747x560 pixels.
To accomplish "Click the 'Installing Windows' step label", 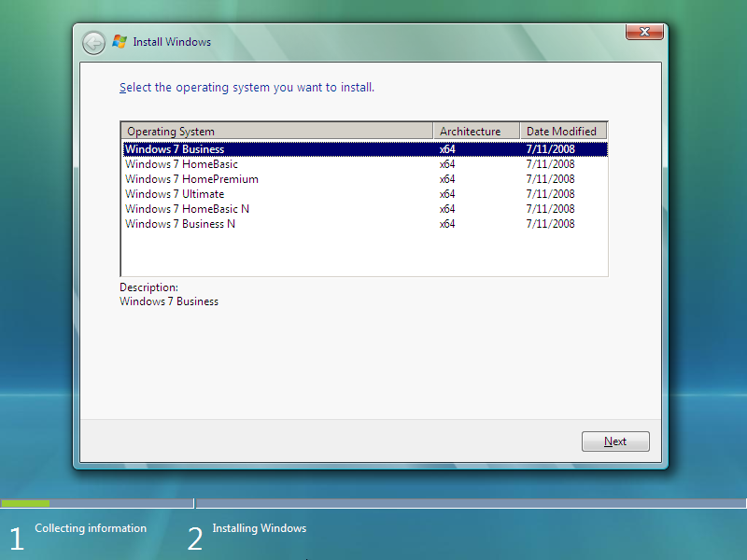I will click(x=260, y=528).
